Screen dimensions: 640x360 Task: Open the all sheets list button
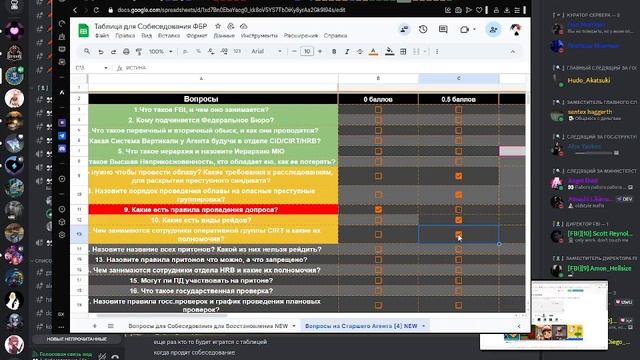pos(111,326)
